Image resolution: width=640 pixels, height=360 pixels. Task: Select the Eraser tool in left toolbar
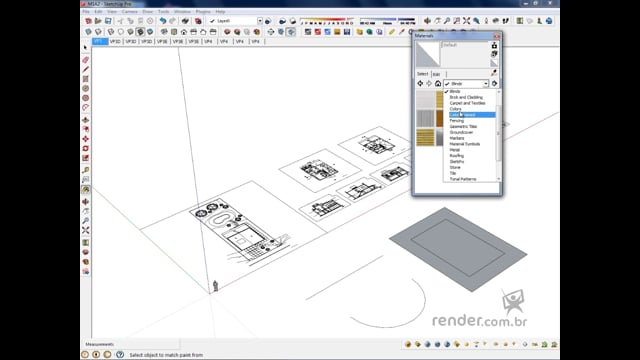[86, 60]
